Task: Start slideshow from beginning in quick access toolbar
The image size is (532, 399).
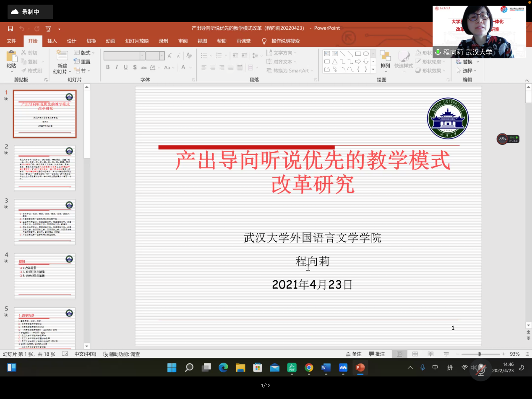Action: click(48, 29)
